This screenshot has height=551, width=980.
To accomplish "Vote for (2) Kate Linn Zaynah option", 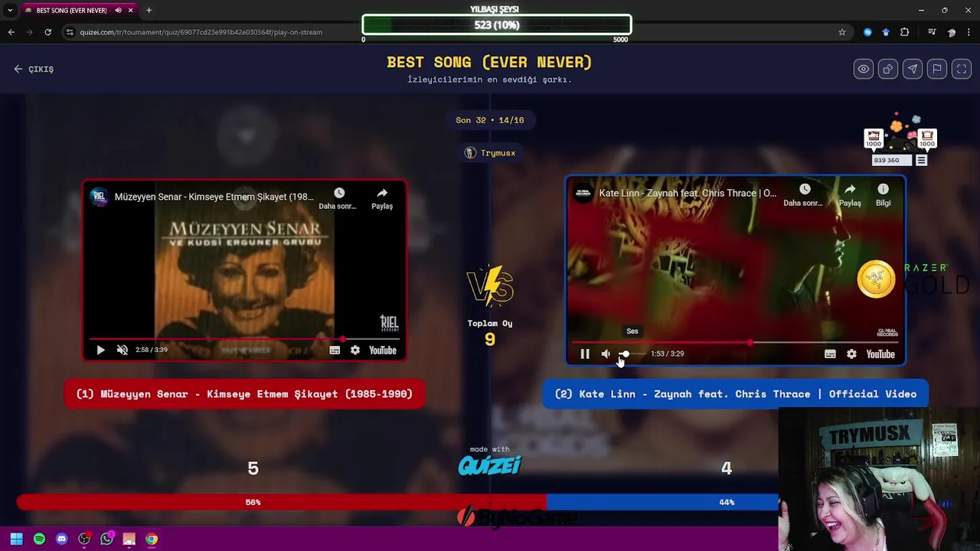I will pos(735,394).
